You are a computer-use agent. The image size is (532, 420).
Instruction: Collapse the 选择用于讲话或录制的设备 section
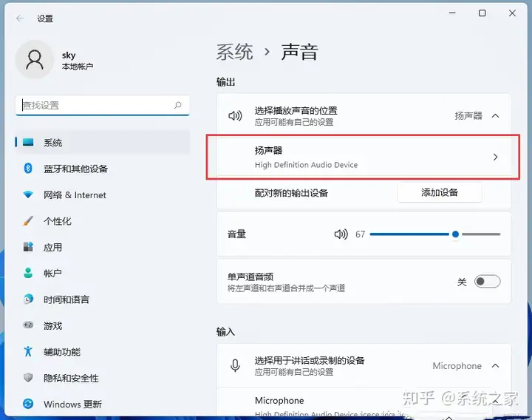point(495,366)
